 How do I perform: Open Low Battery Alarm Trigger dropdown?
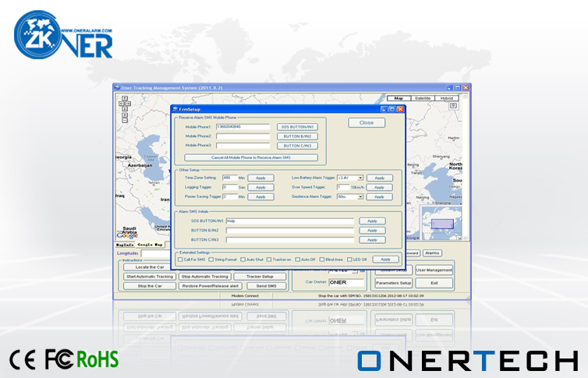[x=360, y=178]
